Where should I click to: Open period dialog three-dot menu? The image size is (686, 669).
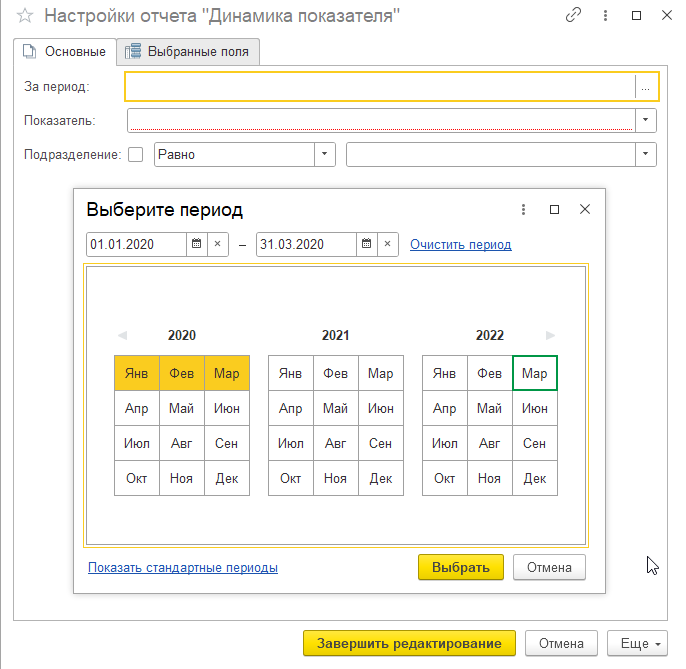[523, 210]
